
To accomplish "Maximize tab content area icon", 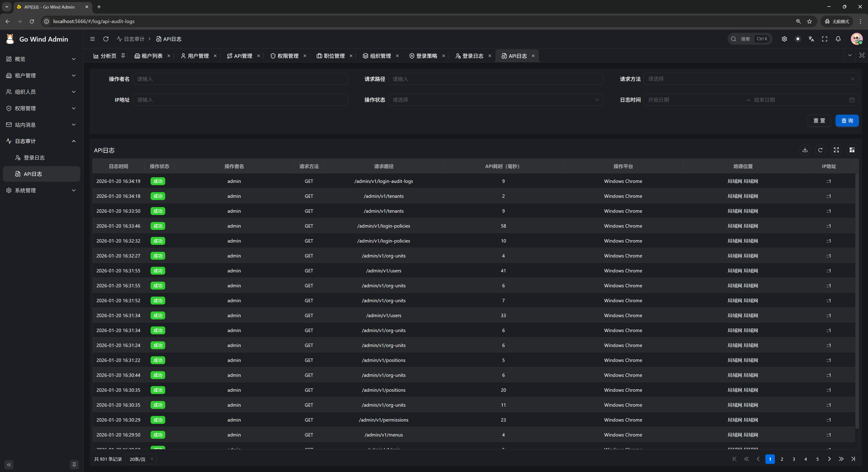I will pyautogui.click(x=862, y=55).
